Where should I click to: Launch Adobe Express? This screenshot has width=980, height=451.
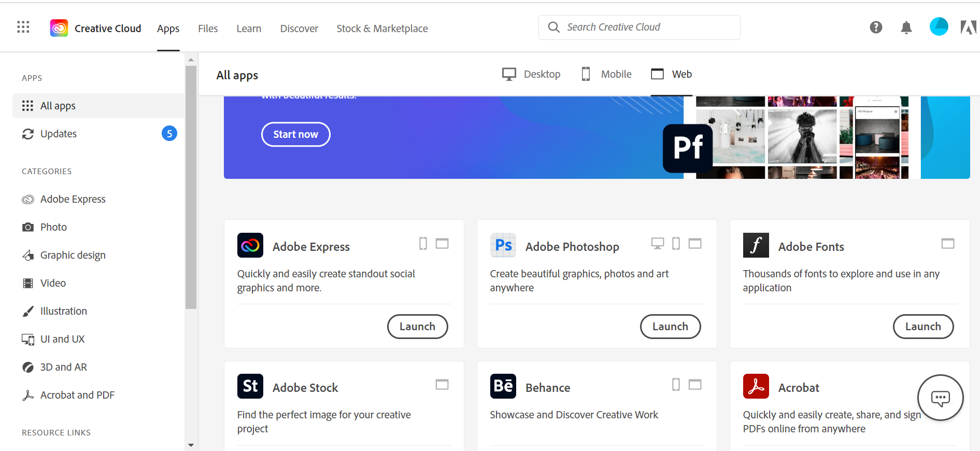(x=417, y=327)
